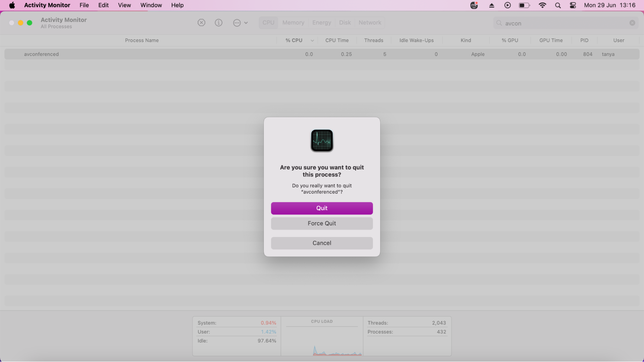Click the System percentage 0.94%
The width and height of the screenshot is (644, 362).
tap(268, 323)
